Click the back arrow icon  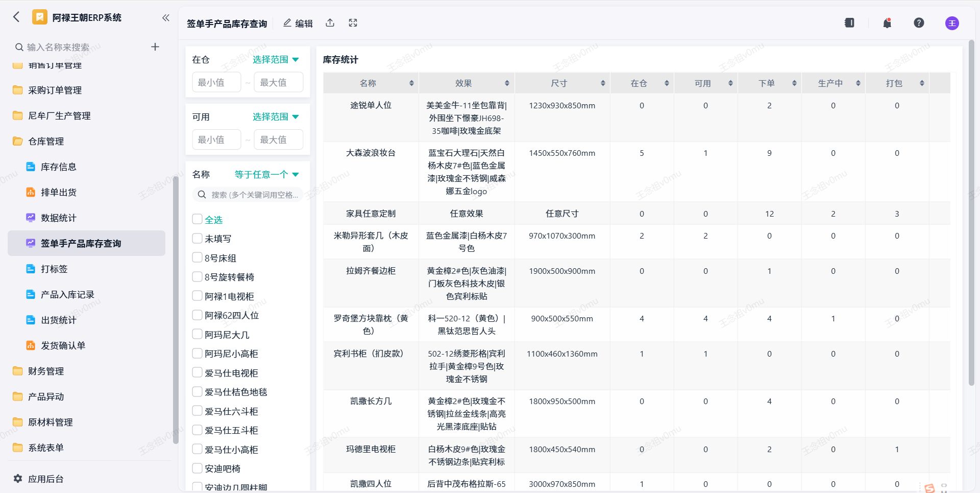coord(16,17)
